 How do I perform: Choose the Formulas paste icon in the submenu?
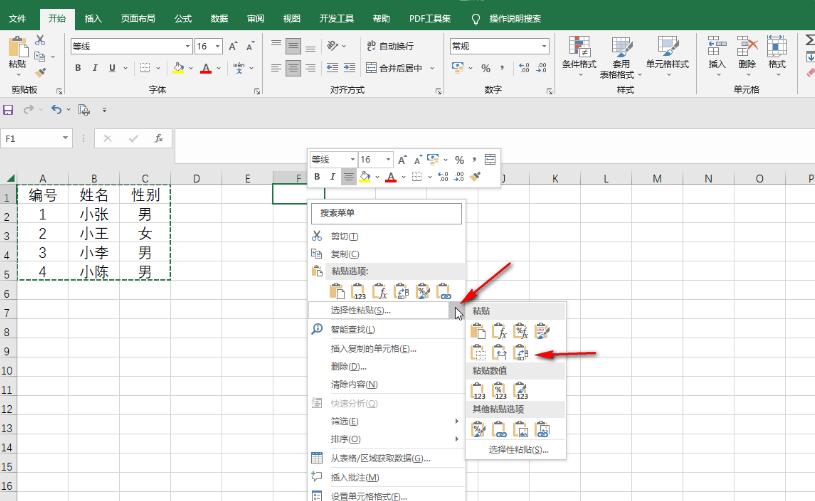coord(499,331)
